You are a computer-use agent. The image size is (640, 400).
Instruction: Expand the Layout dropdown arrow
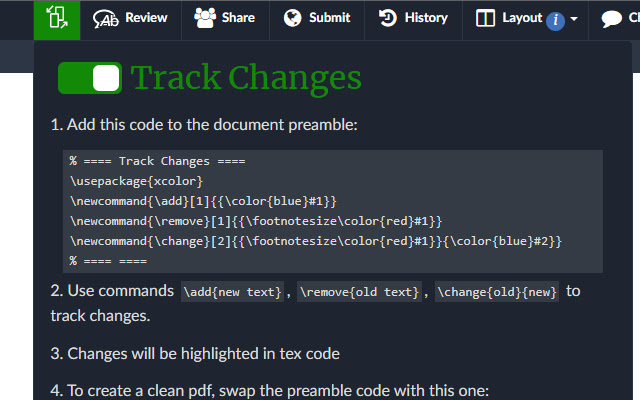574,19
